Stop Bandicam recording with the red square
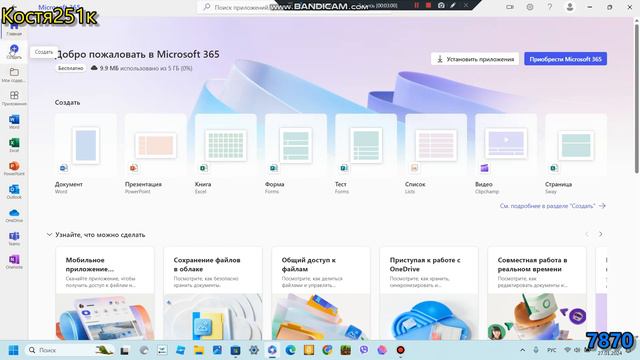 428,5
